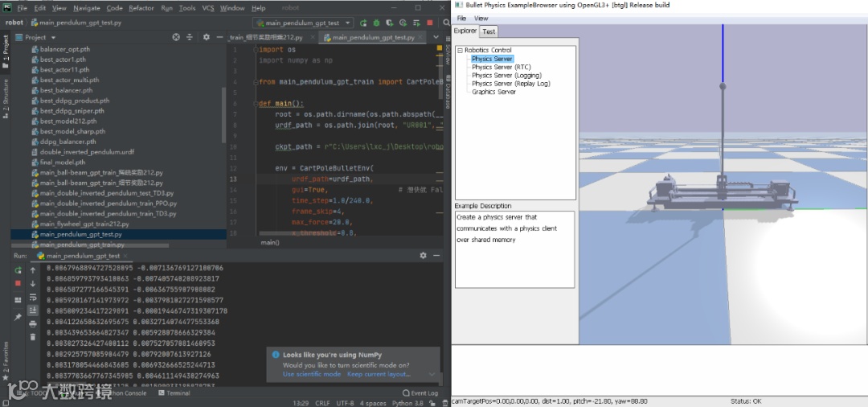Open the CRLF line separator selector
Image resolution: width=868 pixels, height=407 pixels.
(322, 403)
